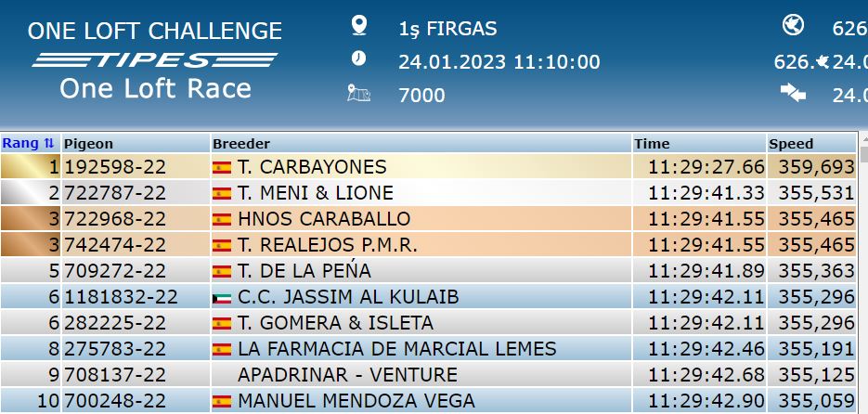868x414 pixels.
Task: Click the map distance icon beside 7000
Action: click(358, 93)
